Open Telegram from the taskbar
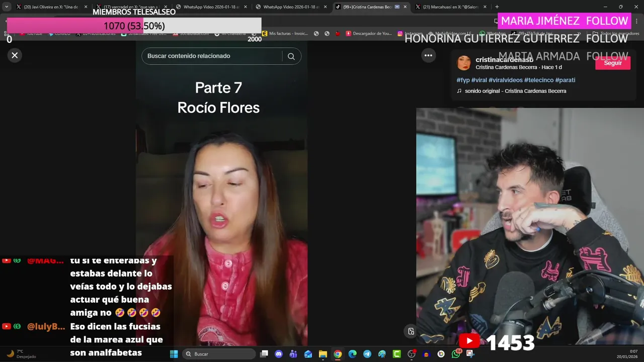Screen dimensions: 644x362 pos(367,354)
